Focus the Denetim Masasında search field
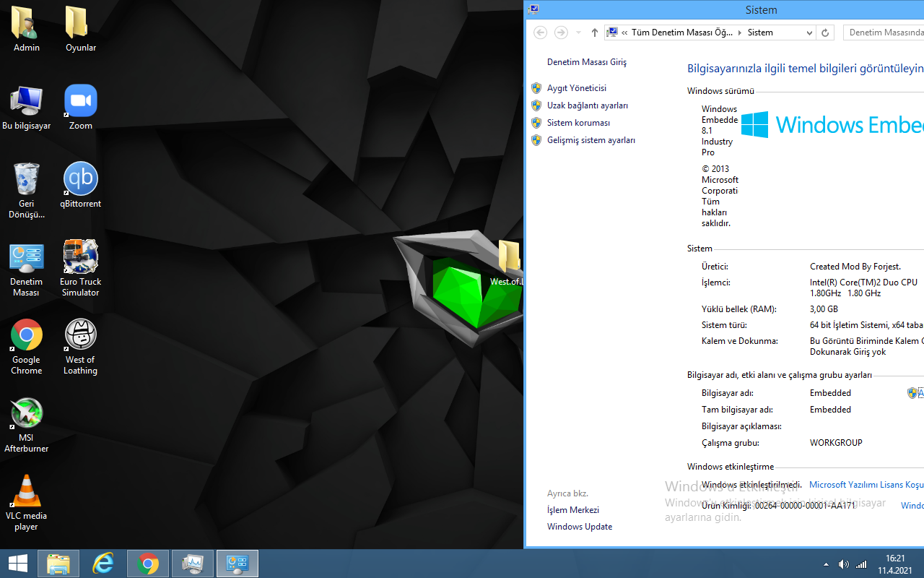The height and width of the screenshot is (578, 924). click(x=884, y=33)
